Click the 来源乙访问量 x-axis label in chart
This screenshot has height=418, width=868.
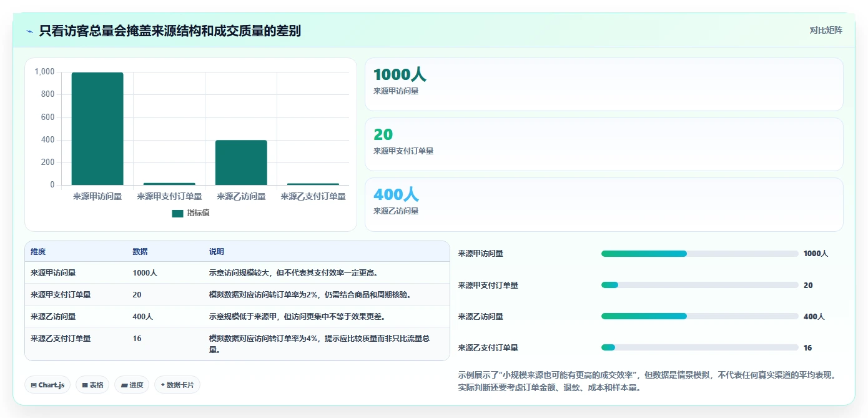(241, 196)
